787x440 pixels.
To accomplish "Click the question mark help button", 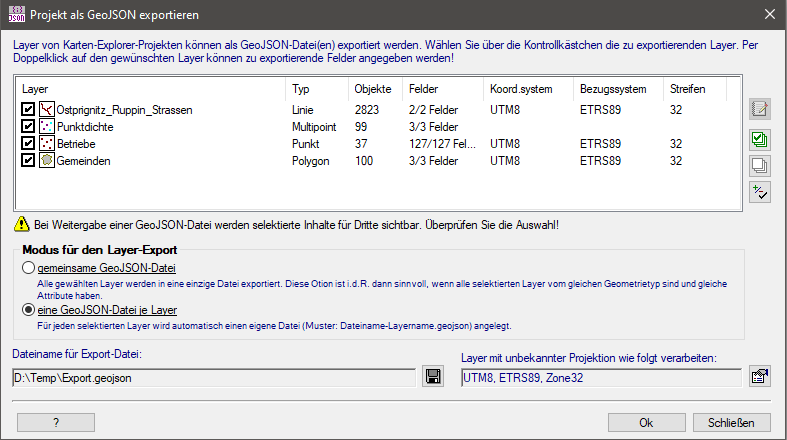I will (x=56, y=422).
